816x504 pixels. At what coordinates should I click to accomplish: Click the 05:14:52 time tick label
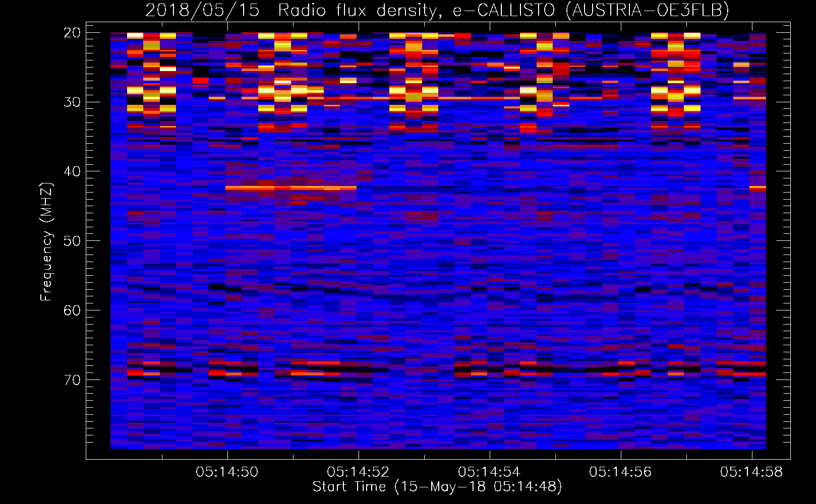(358, 472)
